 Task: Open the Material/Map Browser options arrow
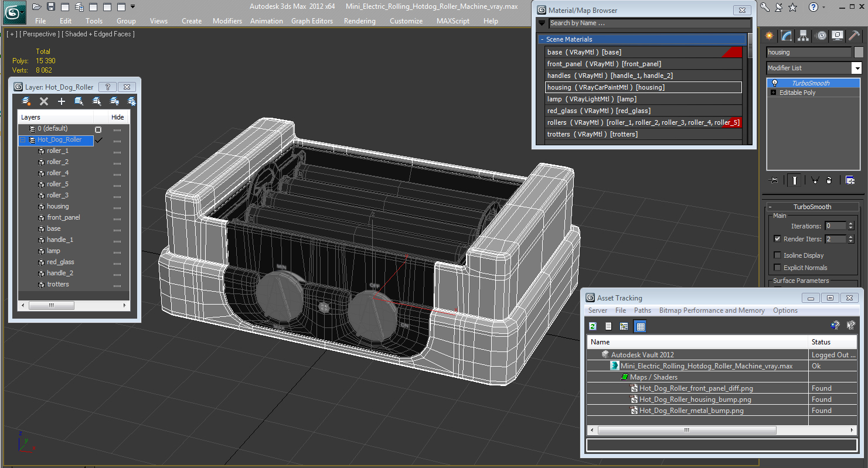coord(542,23)
